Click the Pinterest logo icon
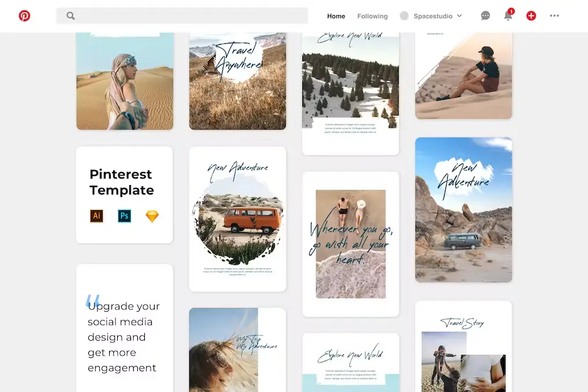The height and width of the screenshot is (392, 588). pos(24,16)
